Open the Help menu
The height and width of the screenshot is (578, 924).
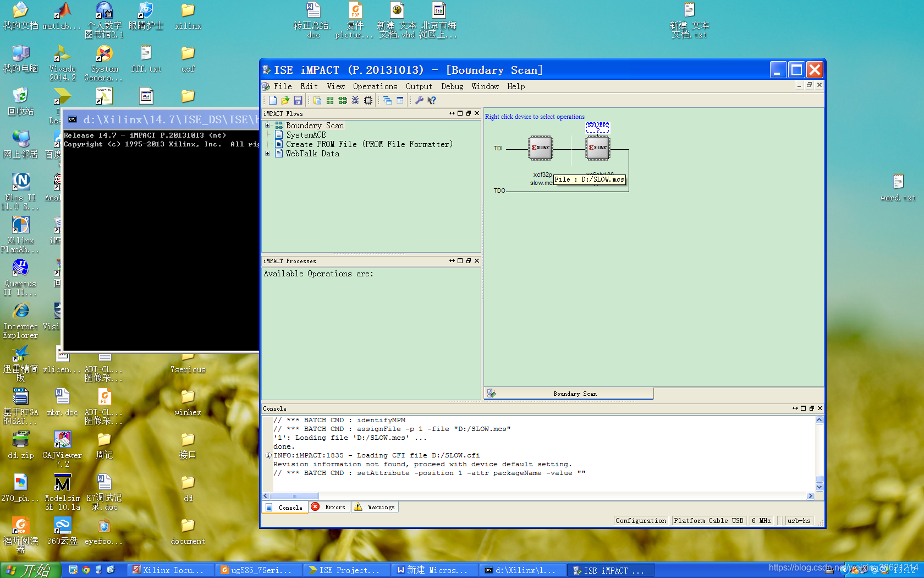pyautogui.click(x=516, y=86)
